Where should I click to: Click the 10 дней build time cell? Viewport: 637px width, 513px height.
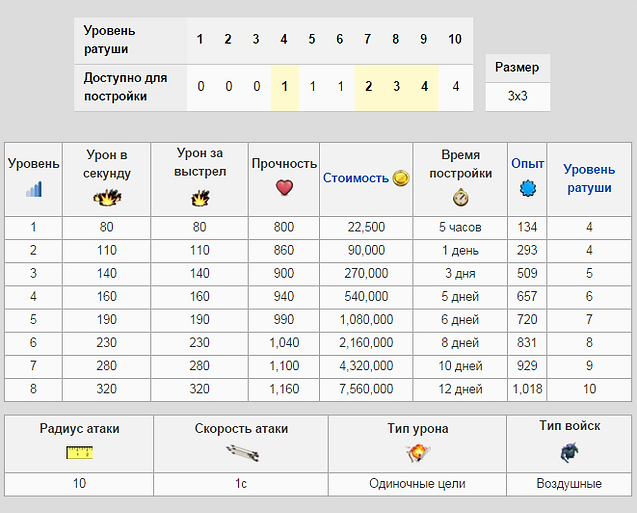pos(460,366)
